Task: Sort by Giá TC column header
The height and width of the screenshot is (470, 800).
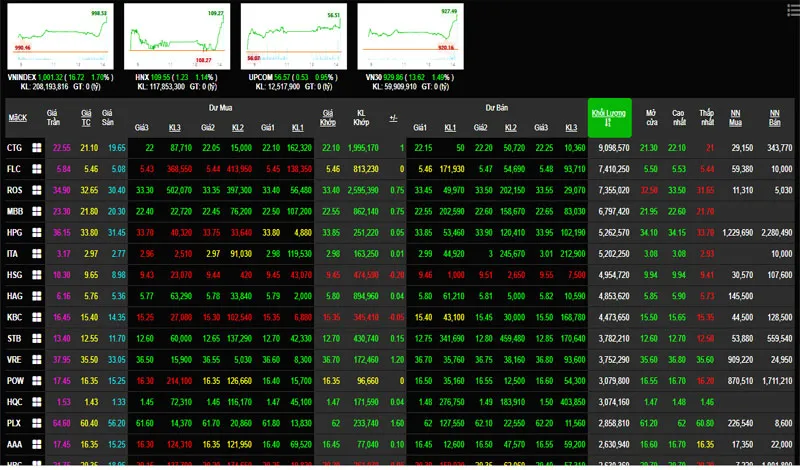Action: (86, 118)
